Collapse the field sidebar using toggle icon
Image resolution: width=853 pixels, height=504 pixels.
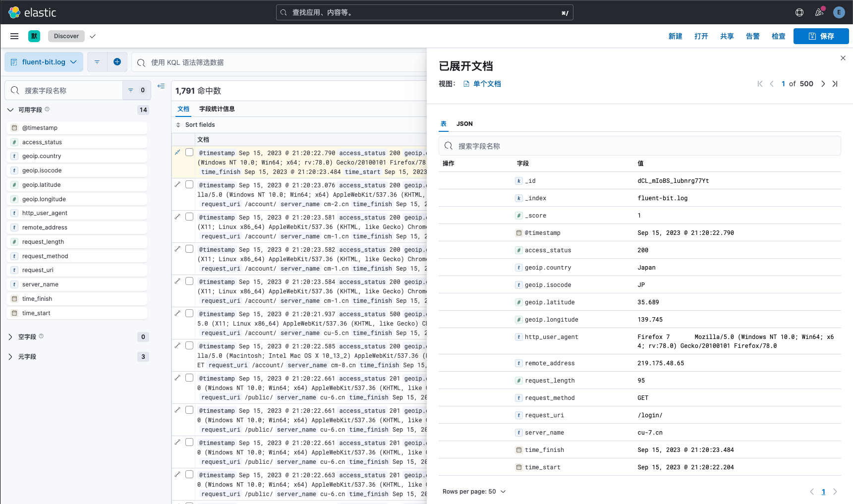tap(161, 86)
